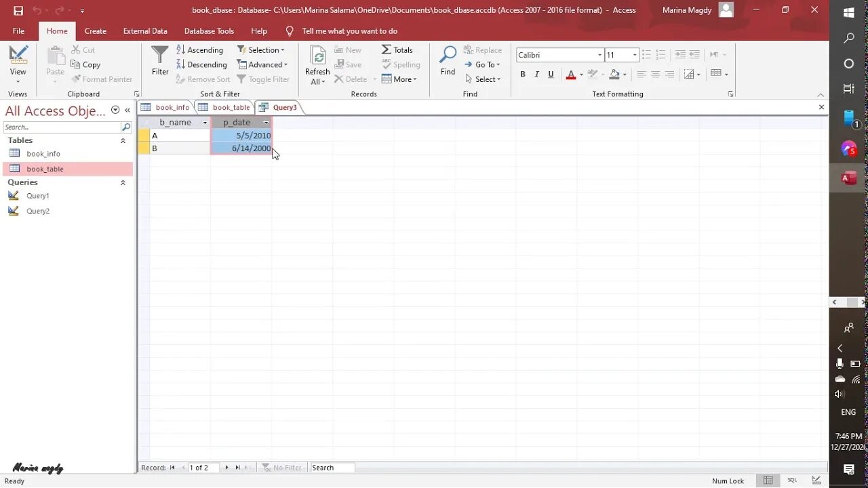Click the Filter funnel icon
Viewport: 868px width, 488px height.
point(160,60)
